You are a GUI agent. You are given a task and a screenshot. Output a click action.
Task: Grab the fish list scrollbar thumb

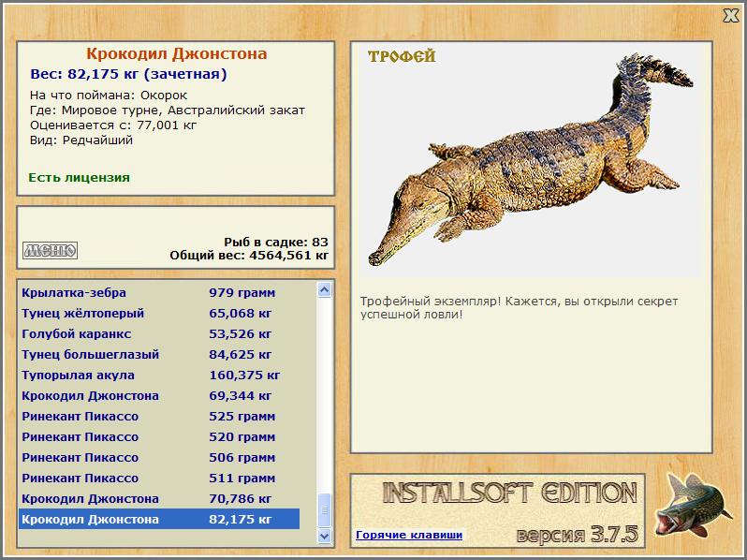click(x=325, y=510)
